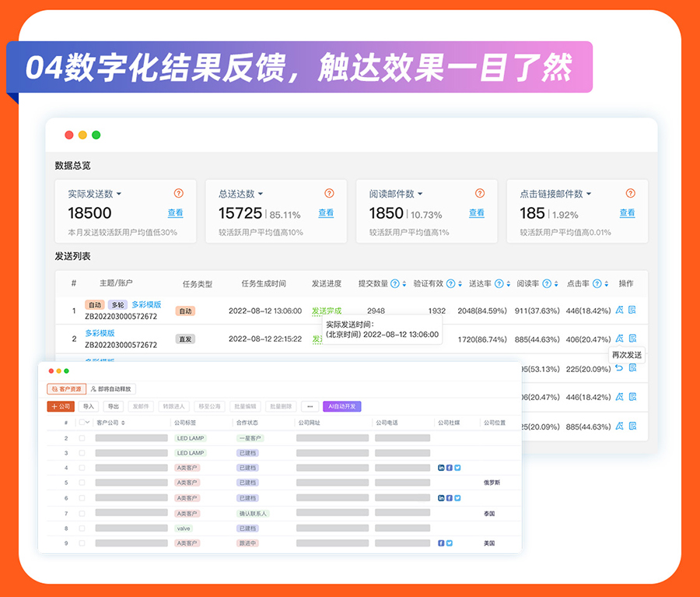The image size is (700, 597).
Task: Click the purple AI自动开发 button
Action: tap(342, 406)
